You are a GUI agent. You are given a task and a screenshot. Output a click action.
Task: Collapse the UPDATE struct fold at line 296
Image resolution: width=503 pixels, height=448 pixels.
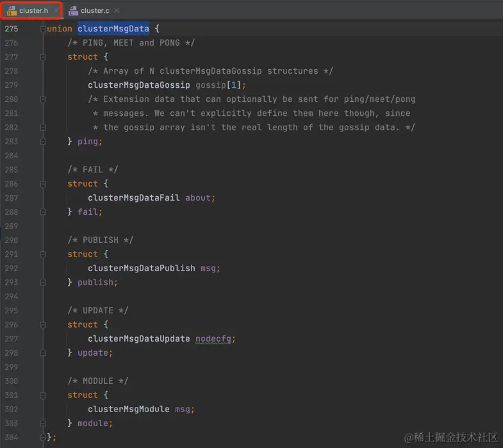(x=43, y=325)
